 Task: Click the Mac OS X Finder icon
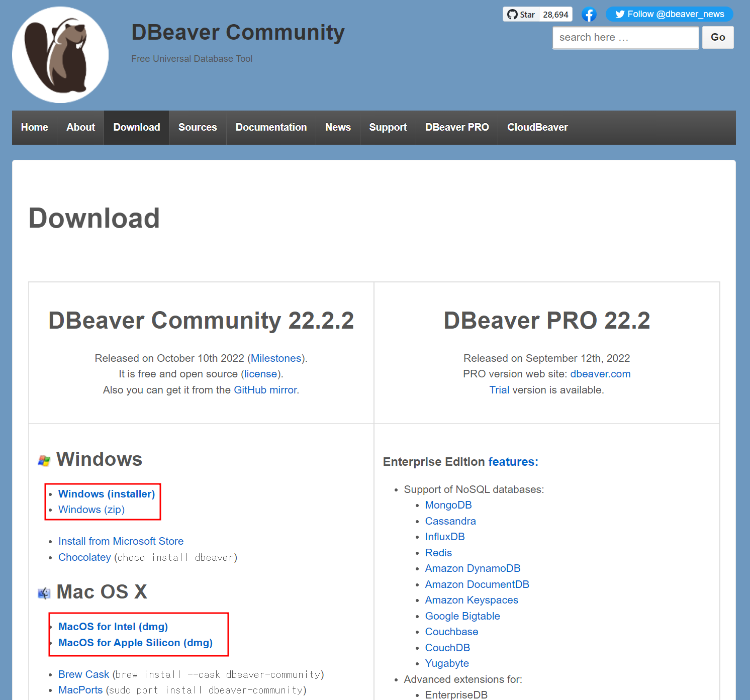(44, 593)
